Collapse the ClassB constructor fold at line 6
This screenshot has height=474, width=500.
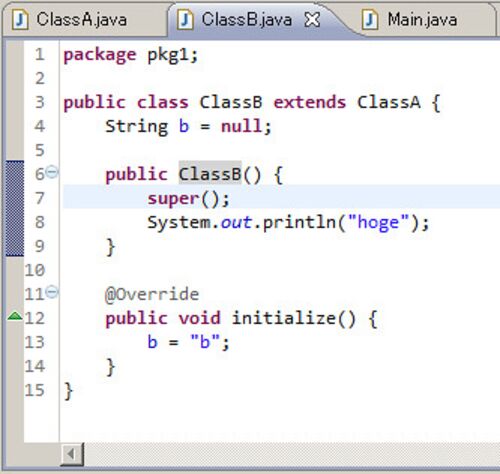[x=52, y=172]
